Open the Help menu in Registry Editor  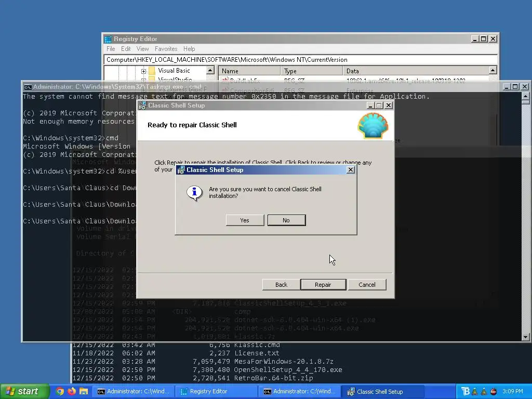[189, 49]
